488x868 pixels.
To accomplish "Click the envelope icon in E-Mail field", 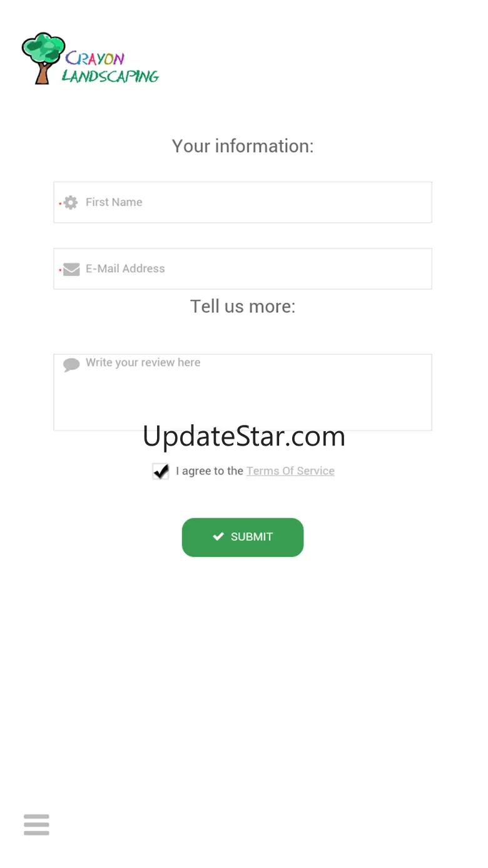I will 71,269.
